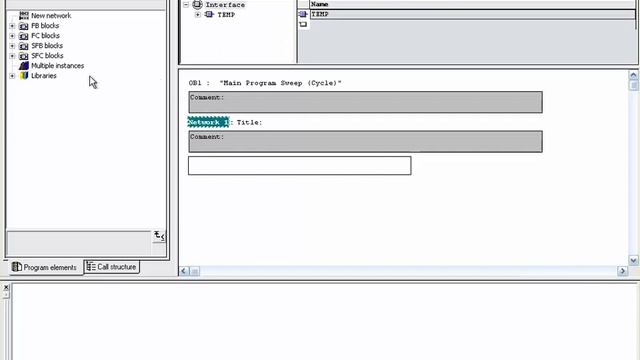The width and height of the screenshot is (640, 360).
Task: Select the SFB blocks label
Action: tap(47, 46)
